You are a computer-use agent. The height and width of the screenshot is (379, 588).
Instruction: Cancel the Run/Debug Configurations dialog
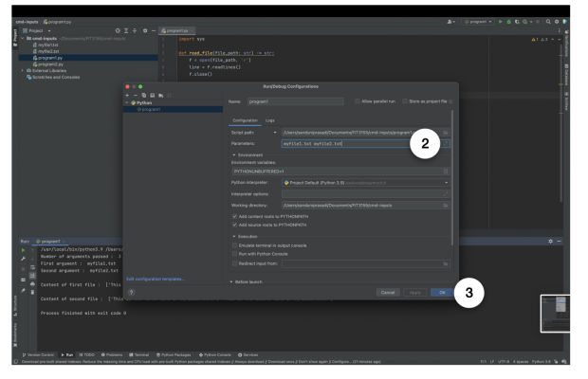(x=388, y=293)
